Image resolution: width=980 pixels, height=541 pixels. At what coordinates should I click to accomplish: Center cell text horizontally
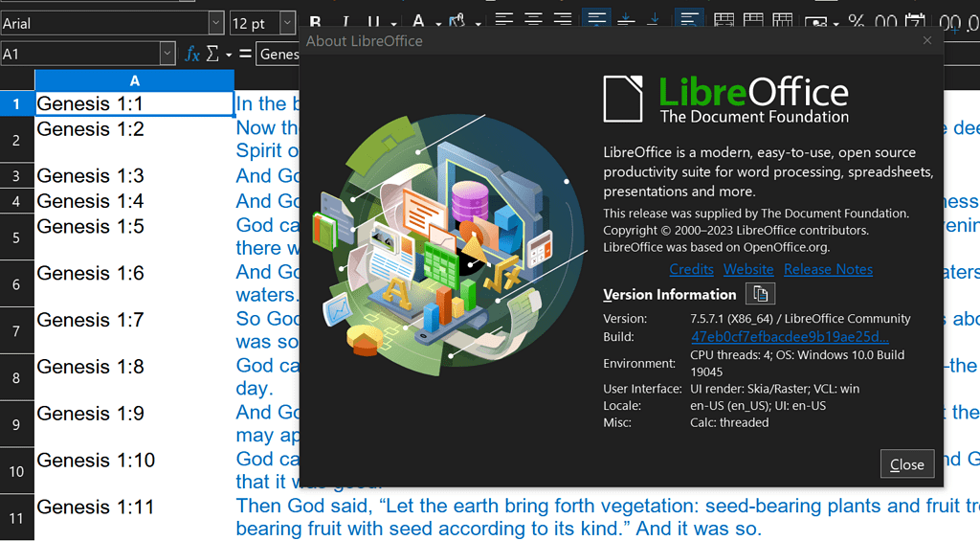[533, 20]
